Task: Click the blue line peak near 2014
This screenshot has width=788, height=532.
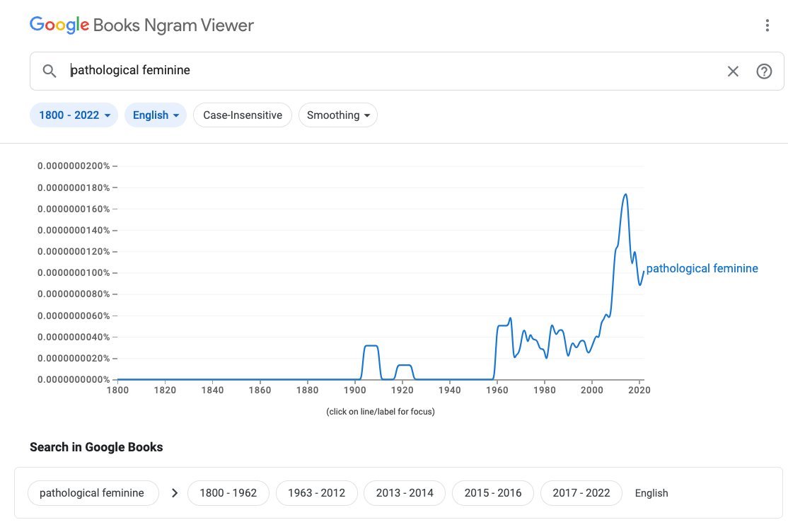Action: (x=625, y=194)
